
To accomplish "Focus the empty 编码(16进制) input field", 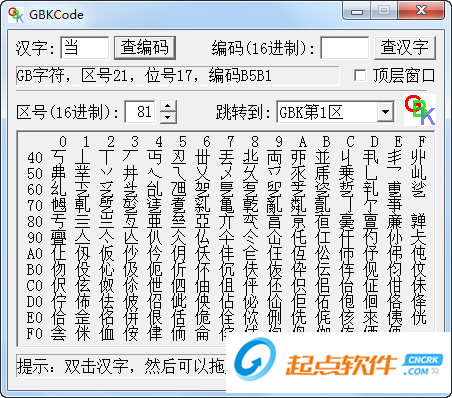I will (344, 48).
